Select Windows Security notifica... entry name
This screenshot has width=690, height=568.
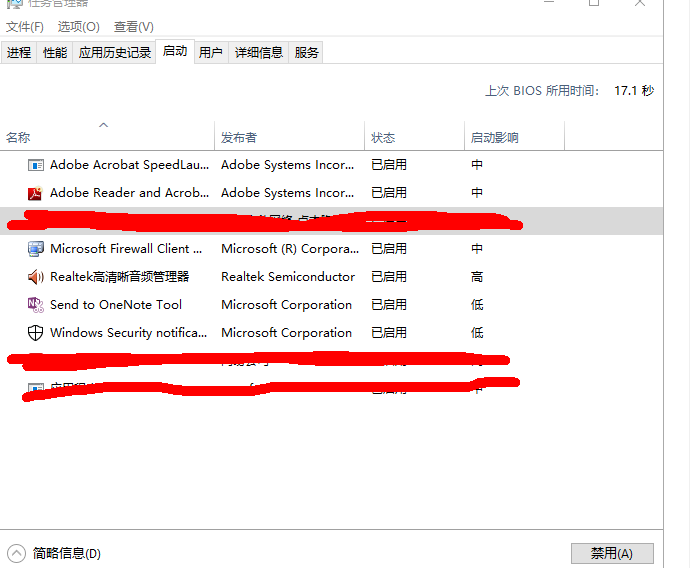[128, 333]
